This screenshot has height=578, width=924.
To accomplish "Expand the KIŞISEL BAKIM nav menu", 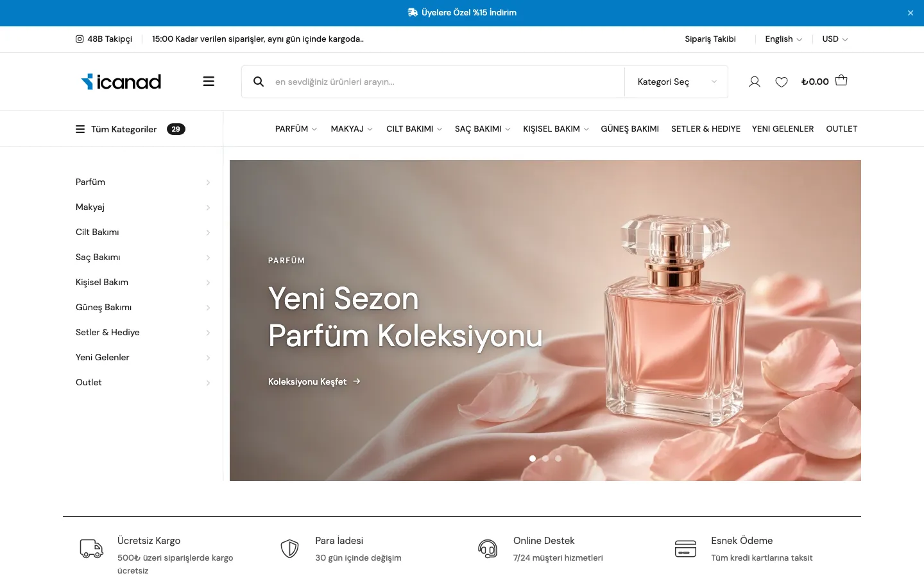I will (x=556, y=129).
